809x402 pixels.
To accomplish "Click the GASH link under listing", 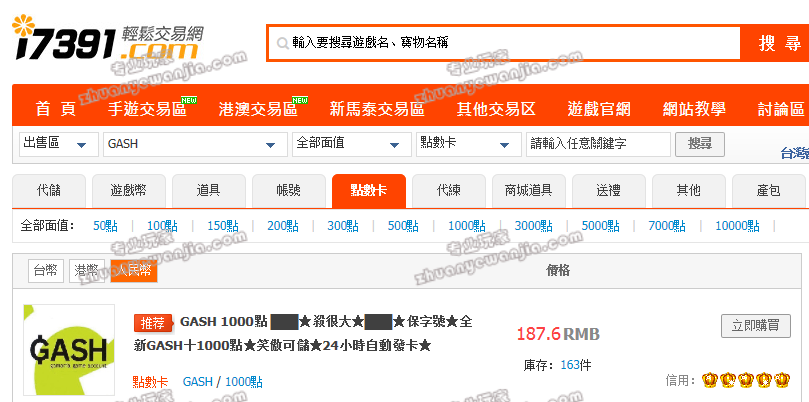I will tap(198, 382).
